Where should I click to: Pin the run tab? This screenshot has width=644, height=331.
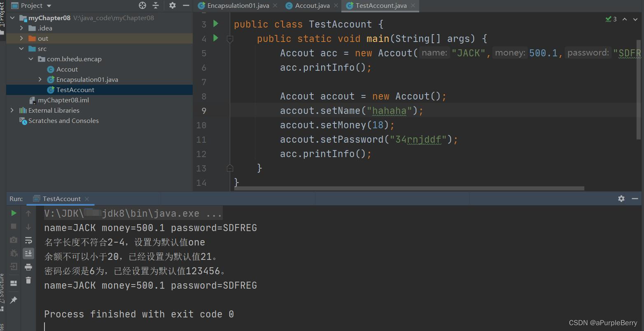pos(14,300)
